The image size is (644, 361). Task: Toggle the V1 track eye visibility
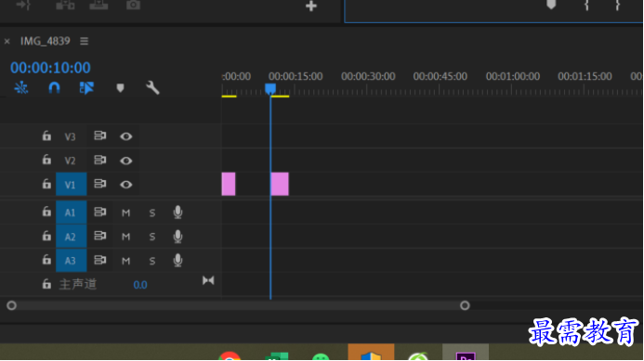[125, 185]
